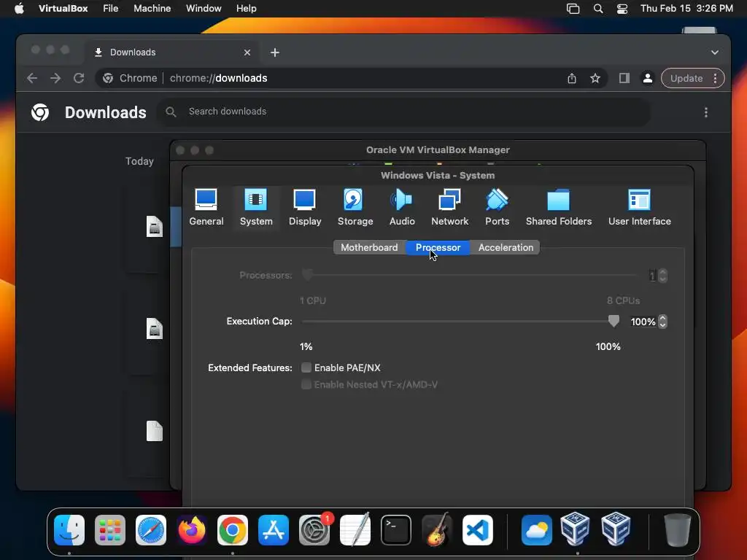This screenshot has height=560, width=747.
Task: Reload the Chrome downloads page
Action: tap(79, 78)
